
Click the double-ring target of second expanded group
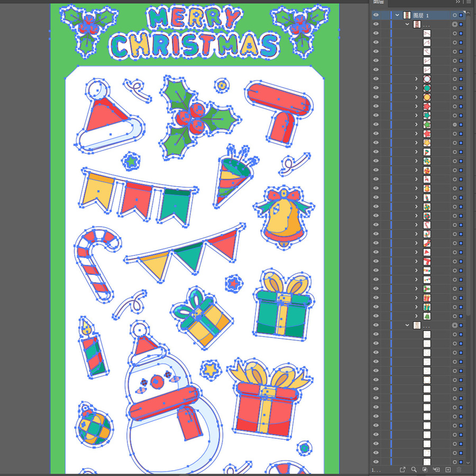(455, 325)
